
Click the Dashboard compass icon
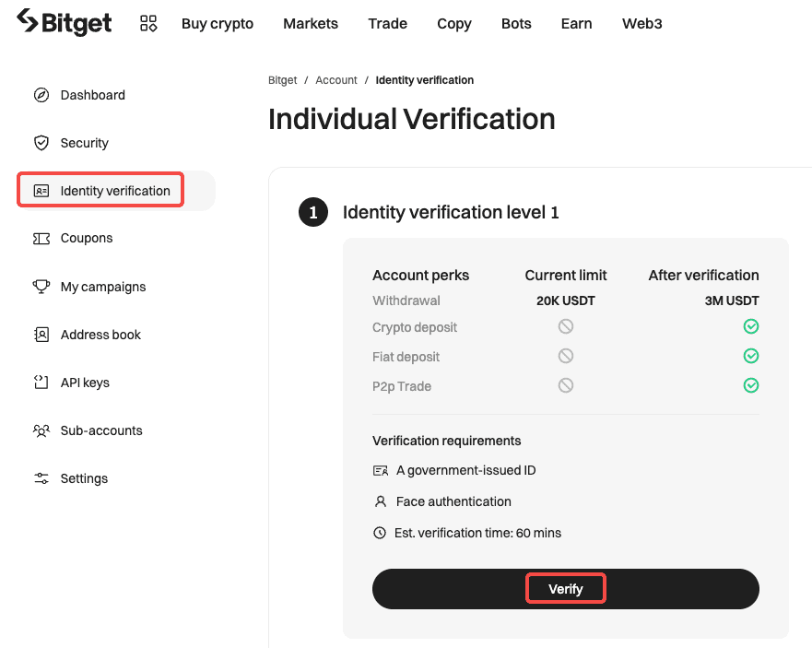tap(41, 95)
